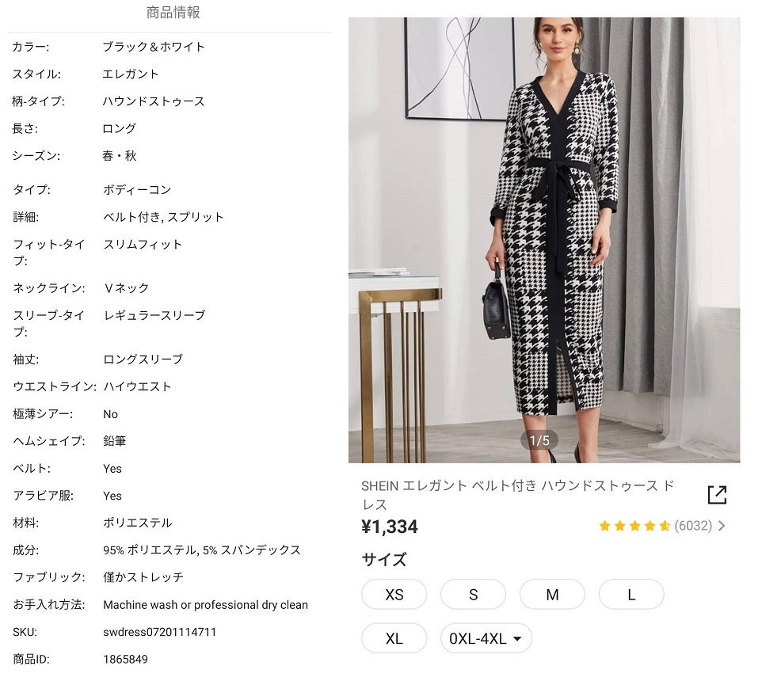Expand the 0XL-4XL size dropdown
Viewport: 762px width, 700px height.
pos(486,639)
